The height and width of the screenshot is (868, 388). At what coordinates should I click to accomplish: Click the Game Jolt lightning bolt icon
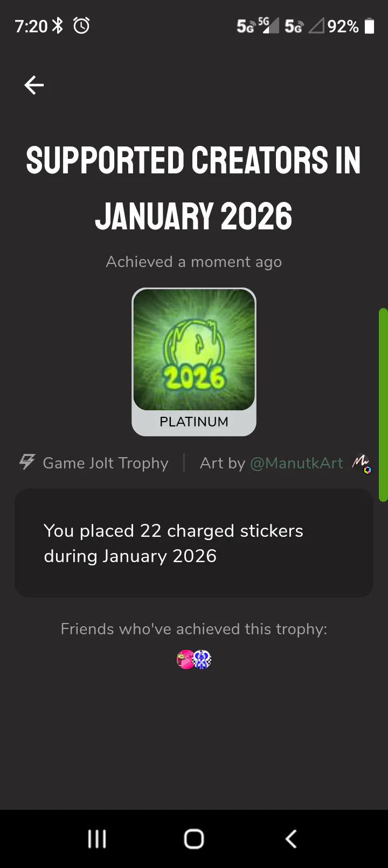click(x=27, y=462)
